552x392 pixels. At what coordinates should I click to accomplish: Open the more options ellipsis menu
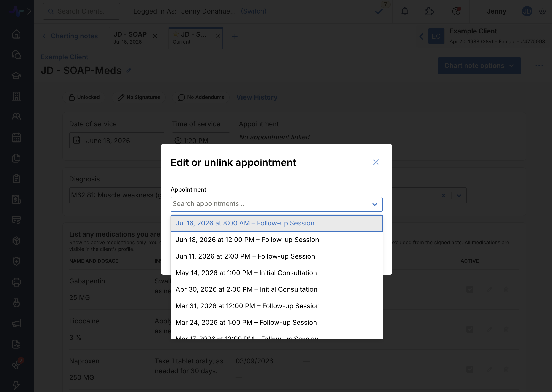(539, 66)
